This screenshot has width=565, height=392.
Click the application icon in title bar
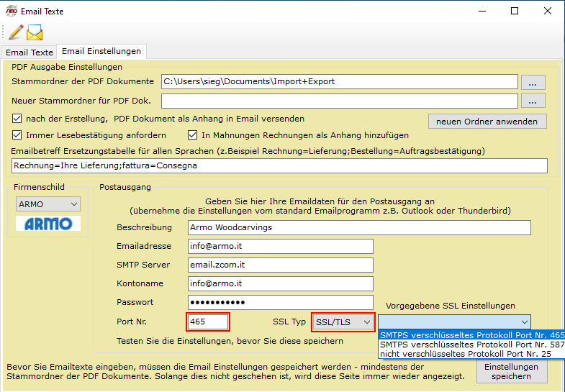point(12,11)
